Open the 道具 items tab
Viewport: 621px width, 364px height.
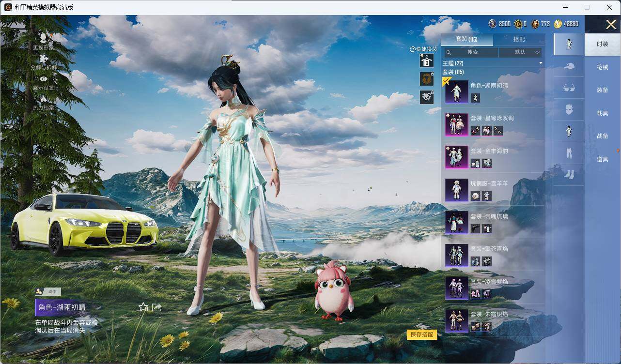[x=603, y=159]
